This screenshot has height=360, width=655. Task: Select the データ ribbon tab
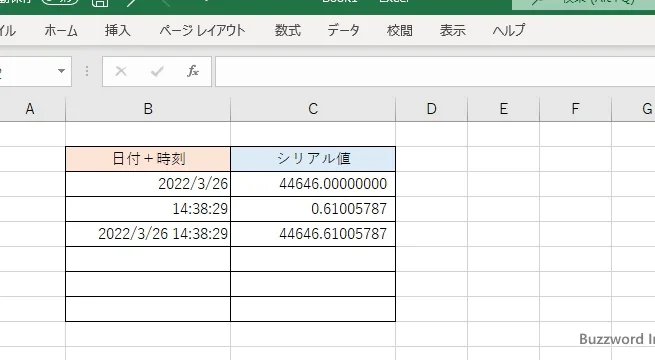click(x=343, y=30)
